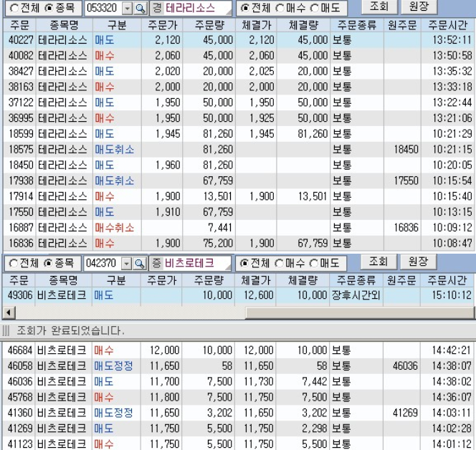Sort by 종목명 column header in top table
This screenshot has height=450, width=476.
click(x=64, y=25)
